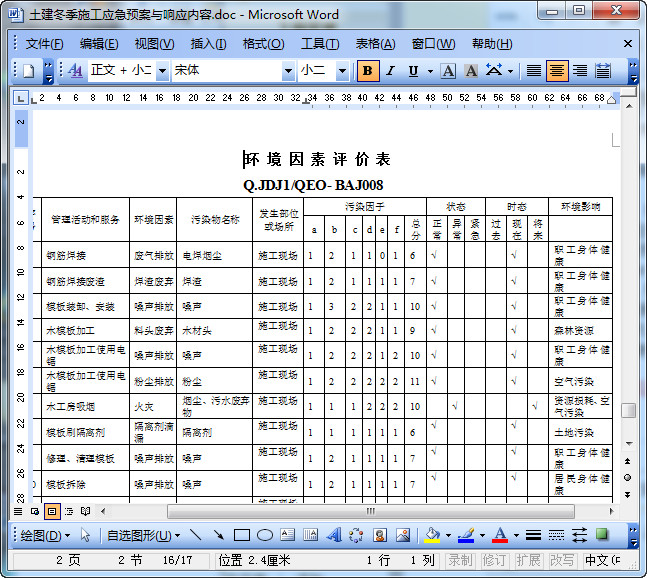Switch to Outline view

(x=69, y=512)
